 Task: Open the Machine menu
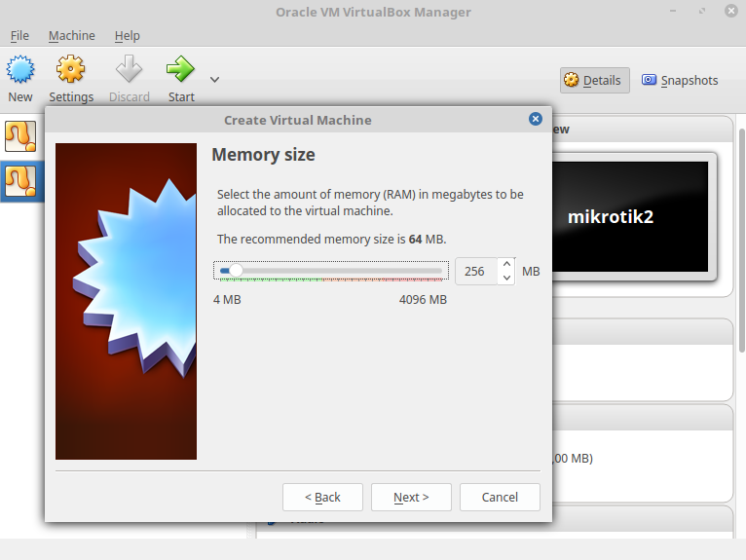click(x=71, y=36)
